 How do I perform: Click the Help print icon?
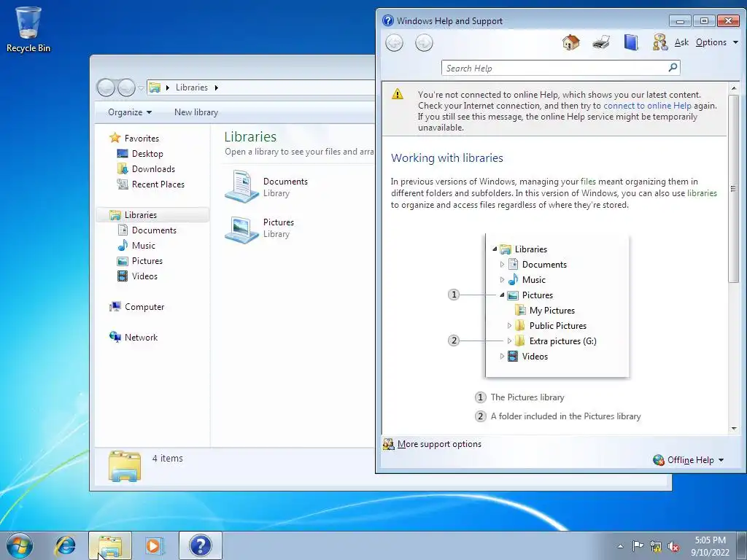point(601,42)
